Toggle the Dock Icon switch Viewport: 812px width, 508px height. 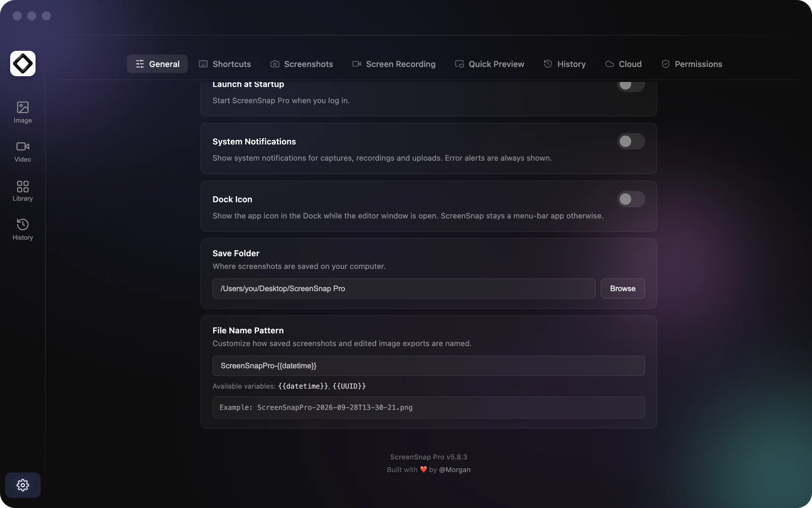tap(631, 199)
